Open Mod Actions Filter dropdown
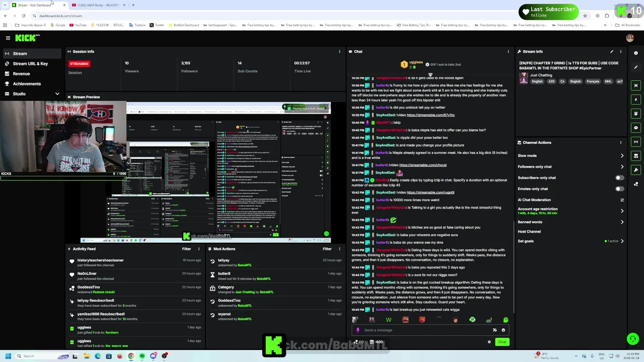 327,249
